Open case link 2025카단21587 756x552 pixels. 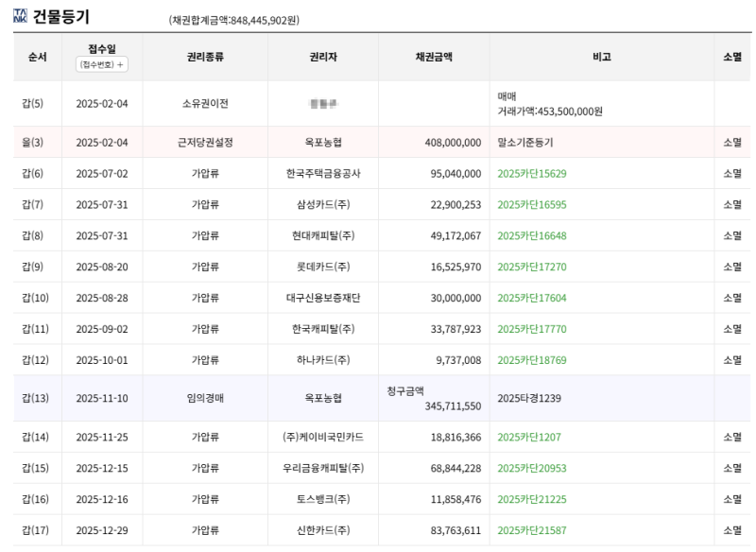(x=532, y=530)
